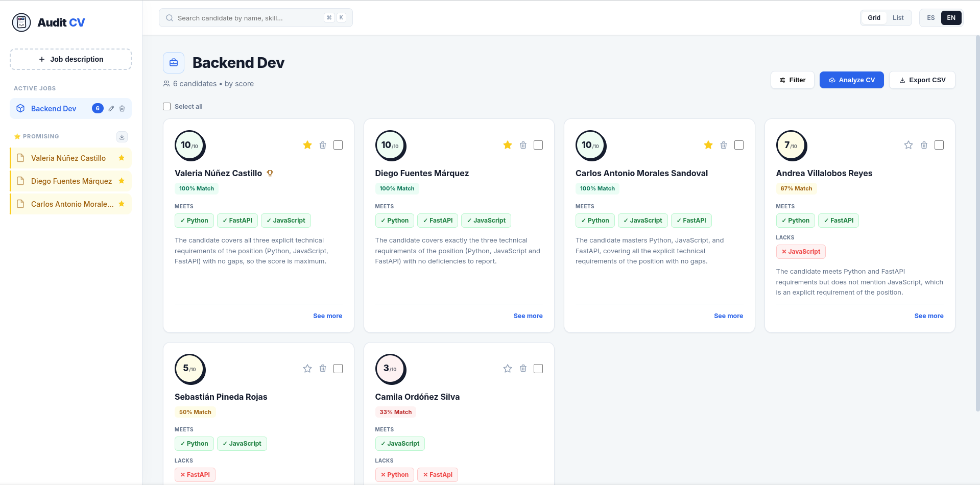
Task: Select Camila Ordóñez Silva's card checkbox
Action: [x=538, y=369]
